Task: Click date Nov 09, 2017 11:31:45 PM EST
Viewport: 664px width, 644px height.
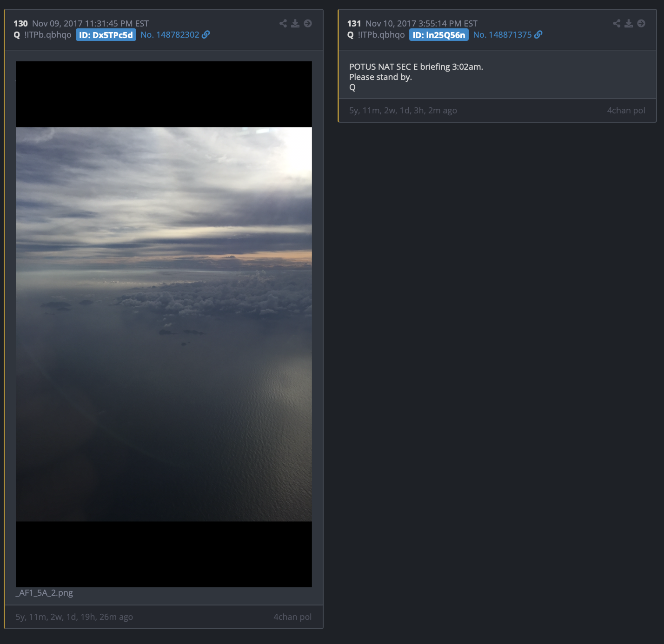Action: (90, 24)
